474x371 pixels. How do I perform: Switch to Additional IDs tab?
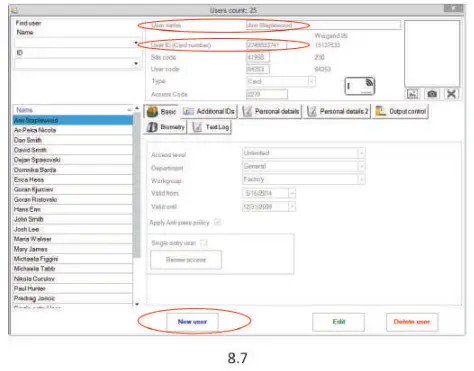(209, 111)
